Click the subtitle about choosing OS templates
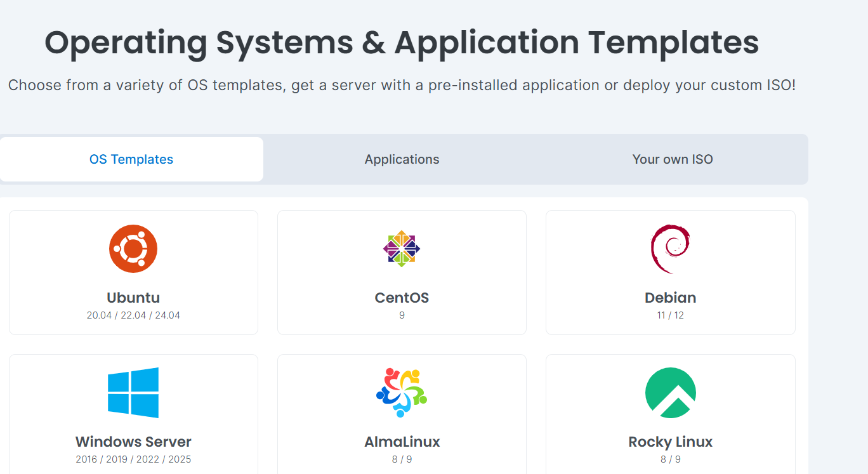Image resolution: width=868 pixels, height=474 pixels. coord(402,85)
